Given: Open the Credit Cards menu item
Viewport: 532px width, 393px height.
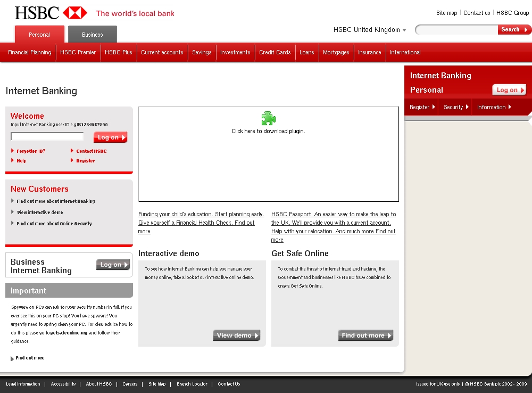Looking at the screenshot, I should 275,52.
